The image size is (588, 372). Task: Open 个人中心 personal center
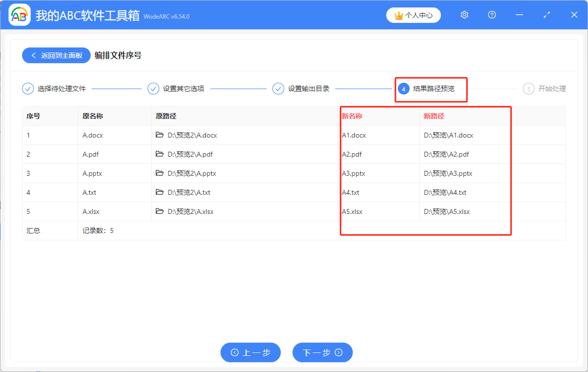point(414,15)
